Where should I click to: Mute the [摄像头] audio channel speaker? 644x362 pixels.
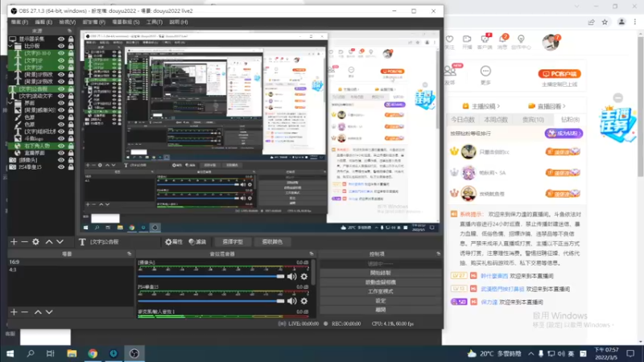(x=291, y=277)
